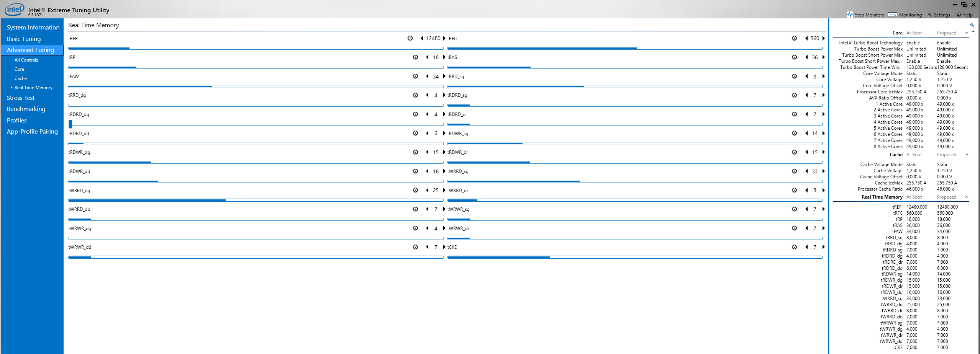
Task: Click the tWRRD_dg slider track
Action: (256, 200)
